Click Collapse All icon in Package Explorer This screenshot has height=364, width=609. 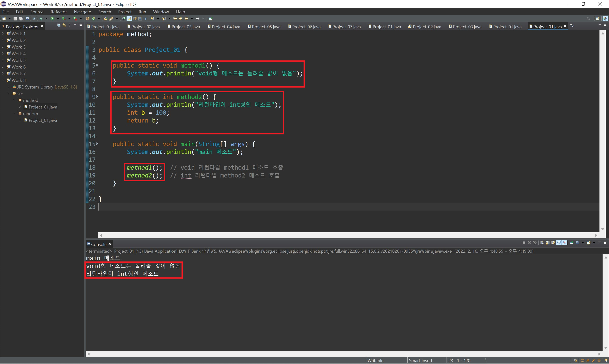pyautogui.click(x=59, y=25)
